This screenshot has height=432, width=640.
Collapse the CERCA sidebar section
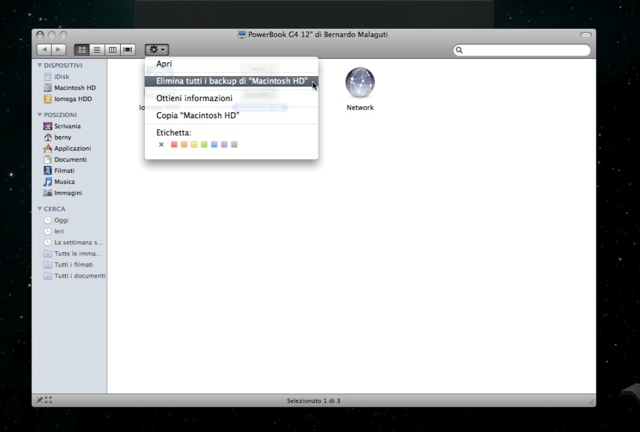40,209
